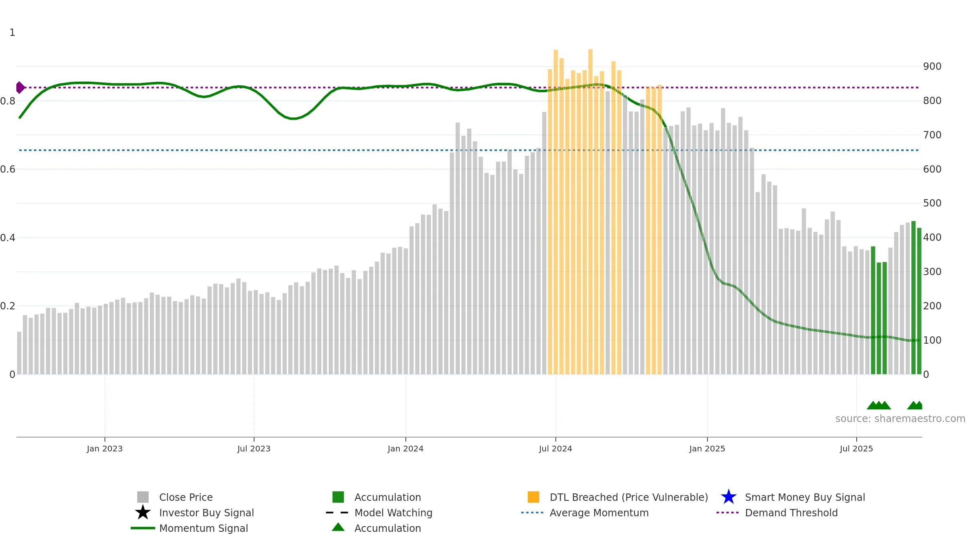980x551 pixels.
Task: Click the gray Close Price legend swatch
Action: click(143, 497)
